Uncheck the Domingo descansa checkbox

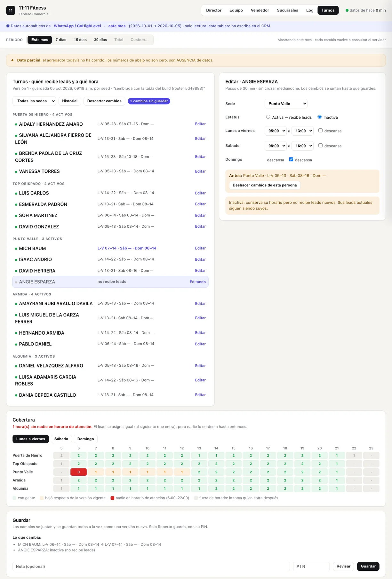click(291, 159)
